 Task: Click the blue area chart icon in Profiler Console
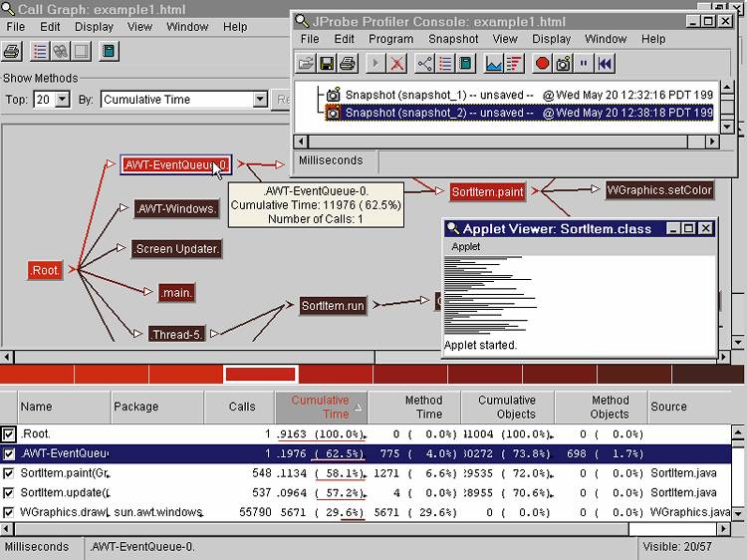click(494, 64)
